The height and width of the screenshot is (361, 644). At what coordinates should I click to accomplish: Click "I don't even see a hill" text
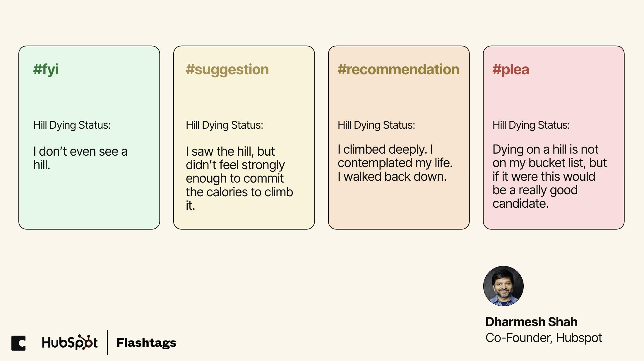pos(80,158)
